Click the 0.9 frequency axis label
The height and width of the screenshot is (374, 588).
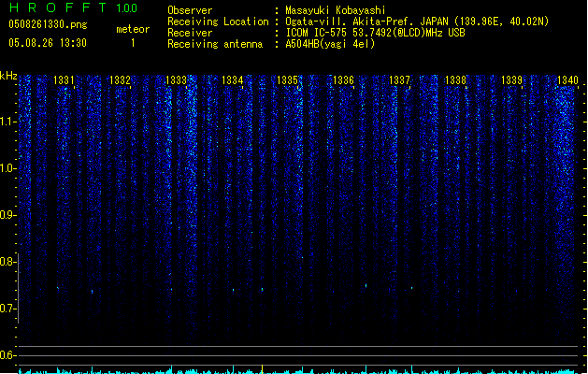coord(7,215)
